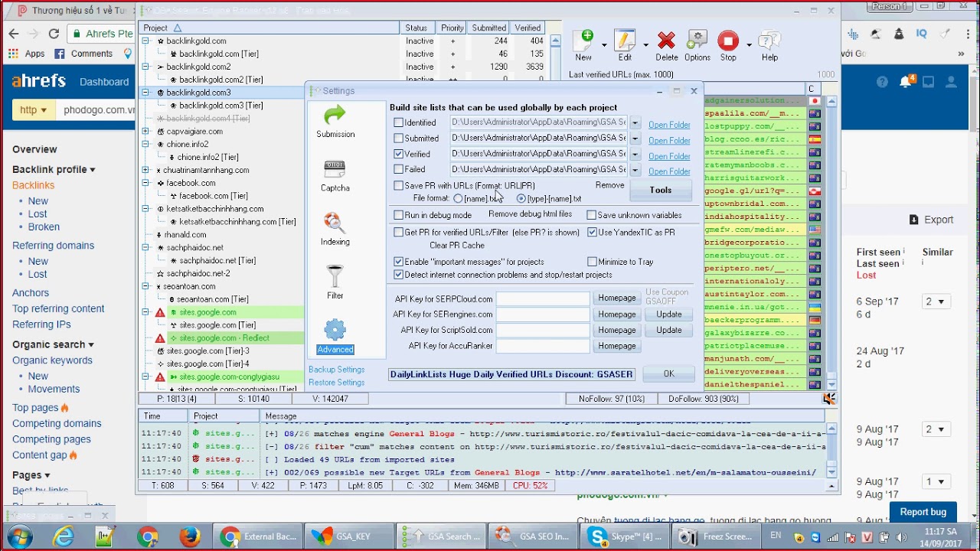Open the Submitted folder path dropdown
Viewport: 980px width, 551px height.
click(x=635, y=139)
